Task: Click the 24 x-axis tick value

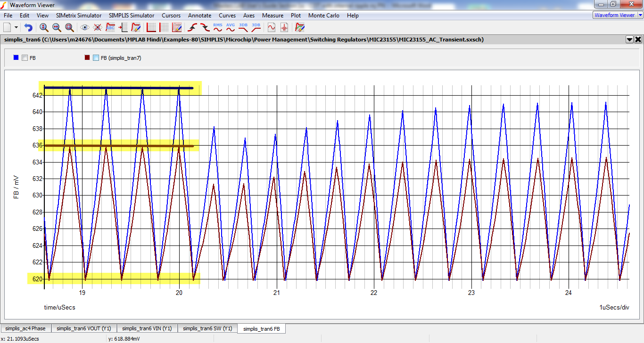Action: pos(569,293)
